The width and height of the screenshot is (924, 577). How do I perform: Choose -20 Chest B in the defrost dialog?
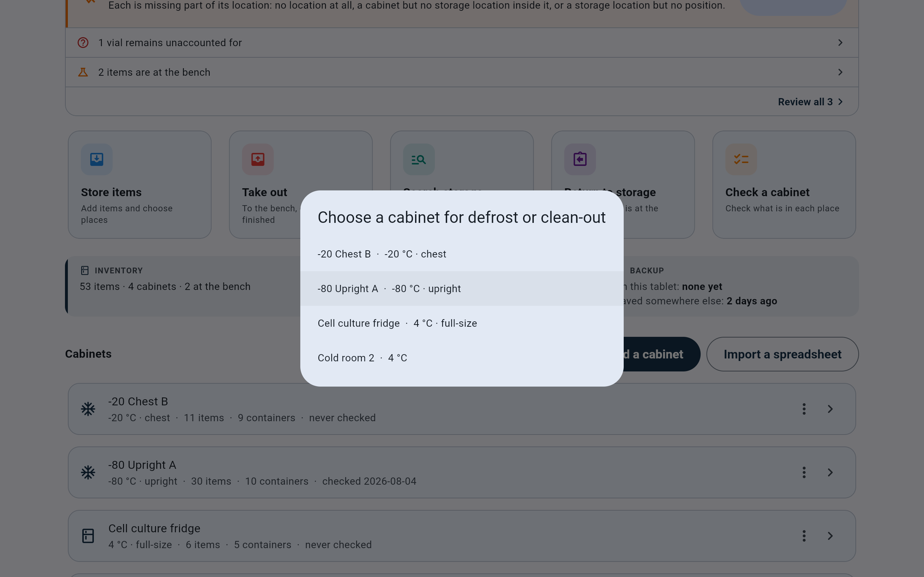point(462,254)
